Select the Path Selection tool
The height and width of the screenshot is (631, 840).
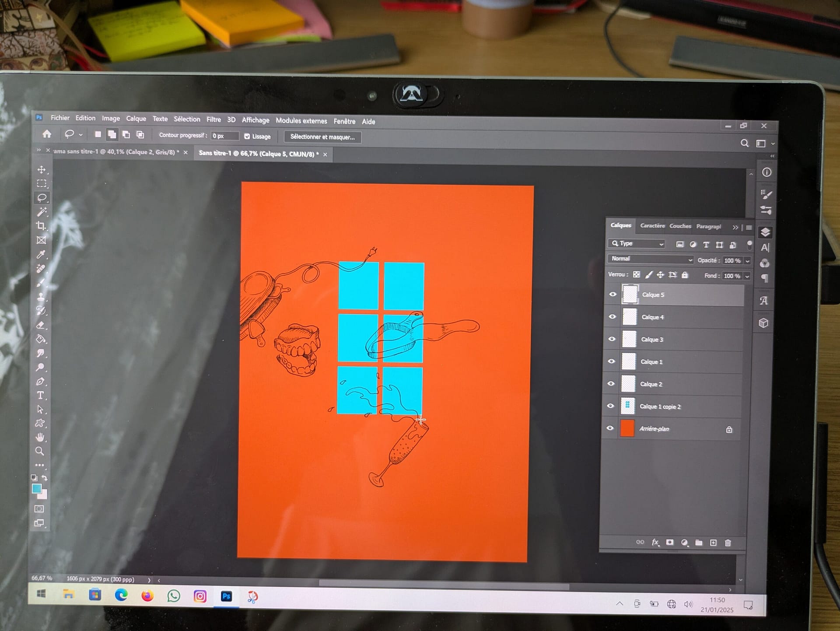[40, 410]
